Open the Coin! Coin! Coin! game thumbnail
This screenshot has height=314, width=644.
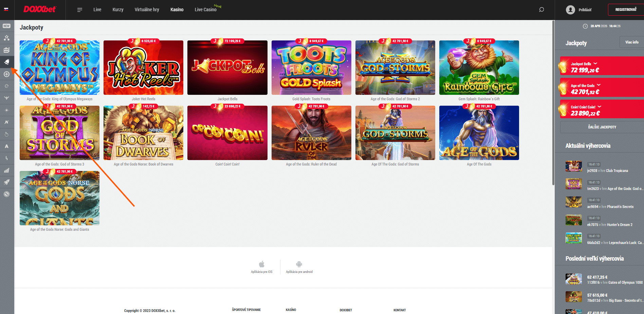(227, 133)
